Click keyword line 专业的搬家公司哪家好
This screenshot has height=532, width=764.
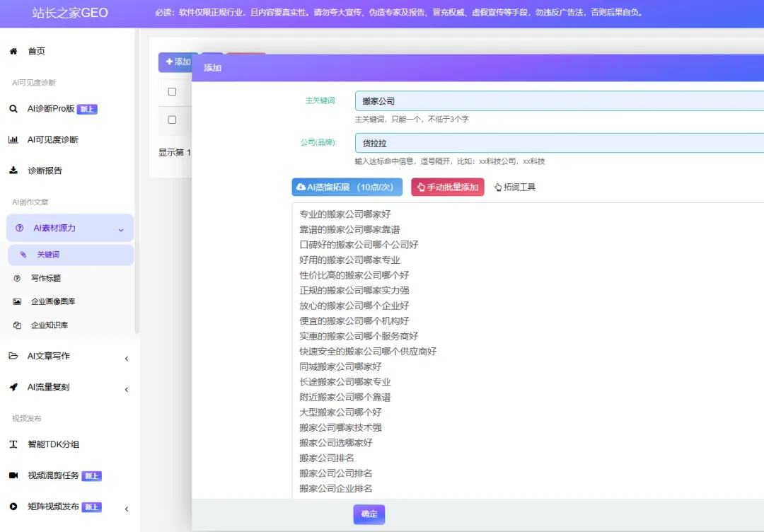pyautogui.click(x=345, y=214)
